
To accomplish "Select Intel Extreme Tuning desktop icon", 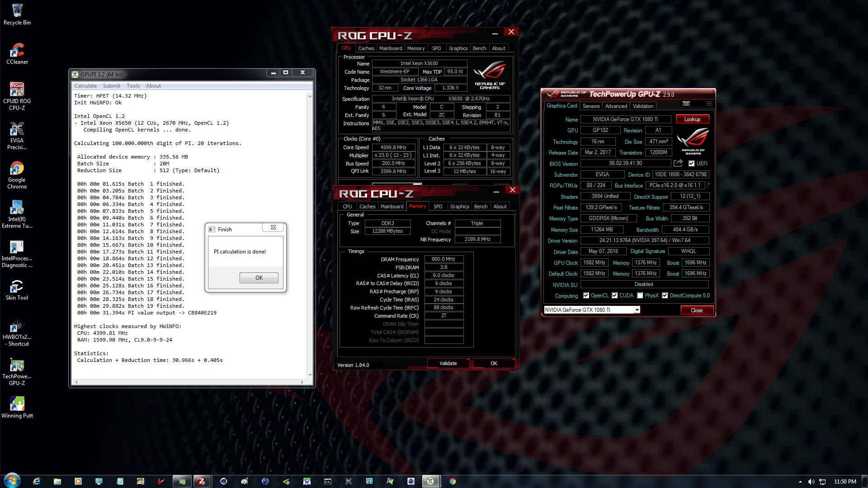I will click(x=17, y=214).
